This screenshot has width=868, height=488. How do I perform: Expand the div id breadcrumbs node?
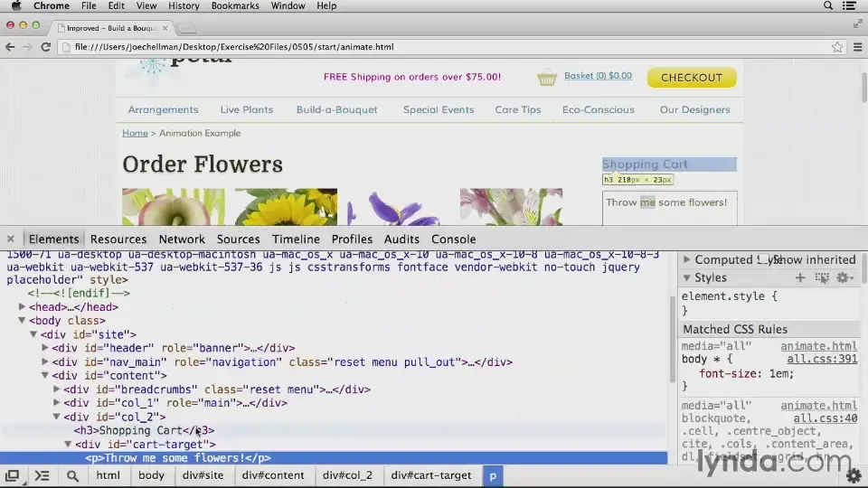point(56,389)
